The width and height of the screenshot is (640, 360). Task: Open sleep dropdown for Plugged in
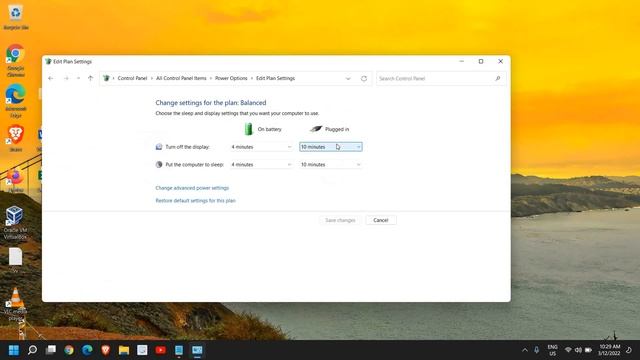[x=331, y=164]
